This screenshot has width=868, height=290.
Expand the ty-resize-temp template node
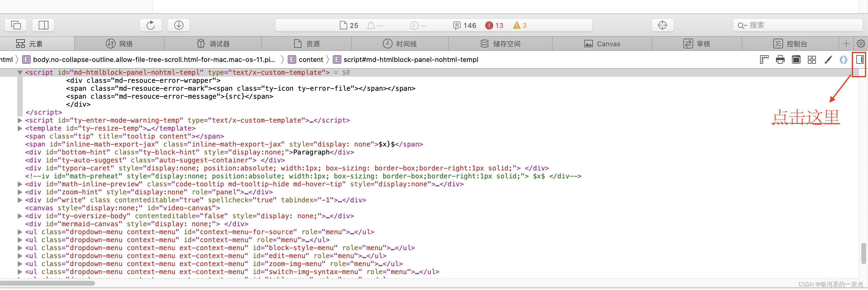tap(20, 128)
